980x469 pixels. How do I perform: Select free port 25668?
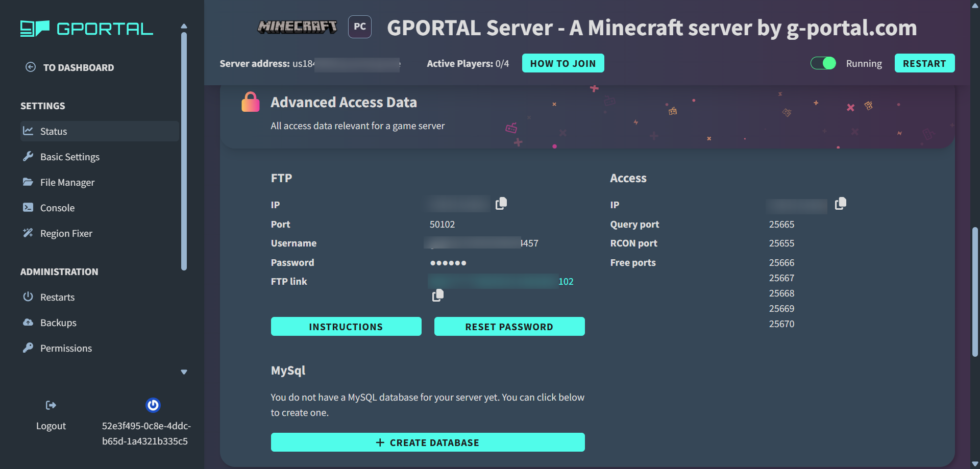pos(781,293)
